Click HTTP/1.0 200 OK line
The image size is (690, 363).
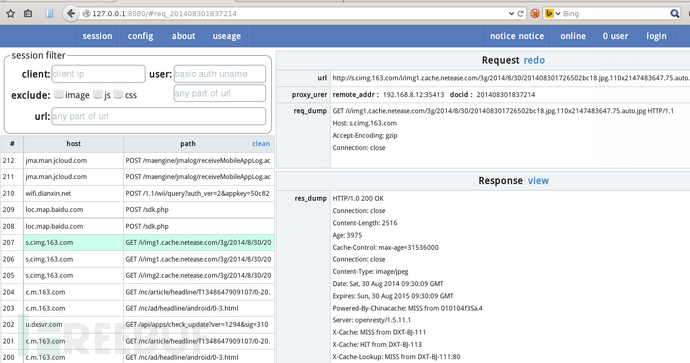click(x=358, y=198)
